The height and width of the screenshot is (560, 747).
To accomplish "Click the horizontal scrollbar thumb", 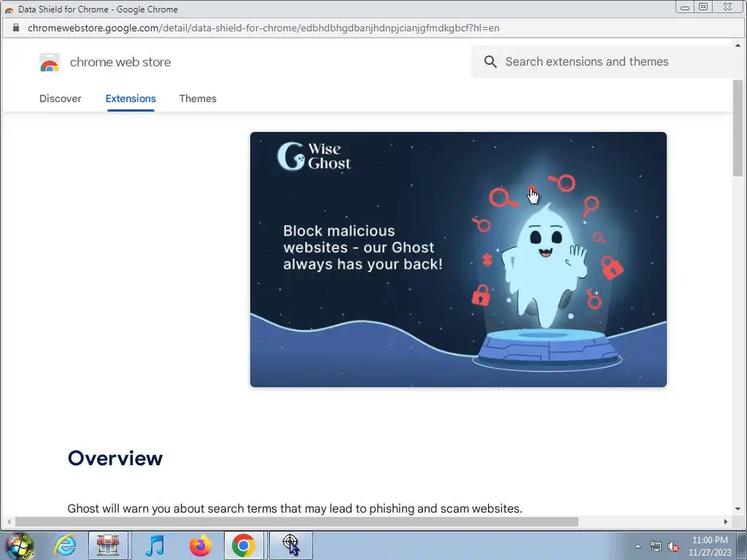I will tap(296, 522).
